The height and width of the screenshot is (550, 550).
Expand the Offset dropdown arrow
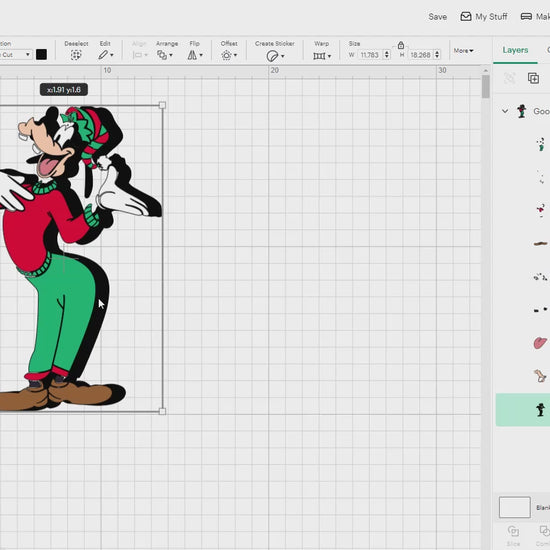[x=235, y=55]
